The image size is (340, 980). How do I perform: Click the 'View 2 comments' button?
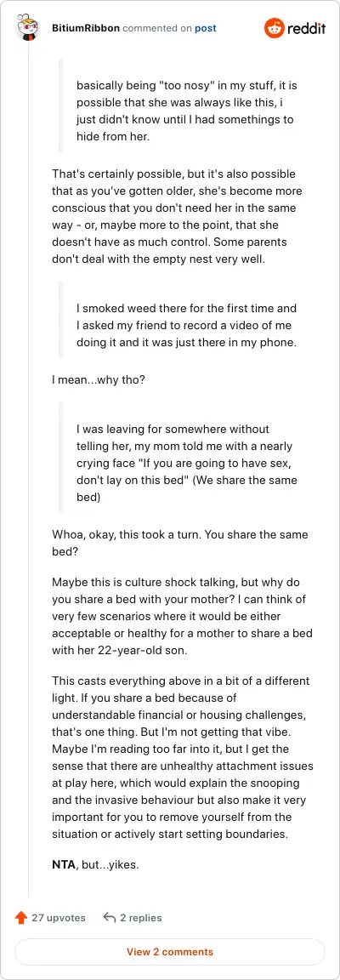click(170, 952)
